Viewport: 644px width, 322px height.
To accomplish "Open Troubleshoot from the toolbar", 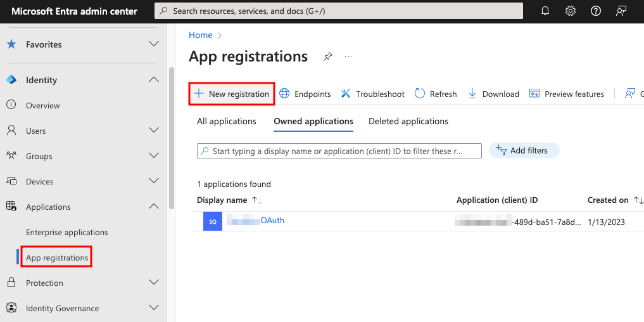I will click(372, 94).
